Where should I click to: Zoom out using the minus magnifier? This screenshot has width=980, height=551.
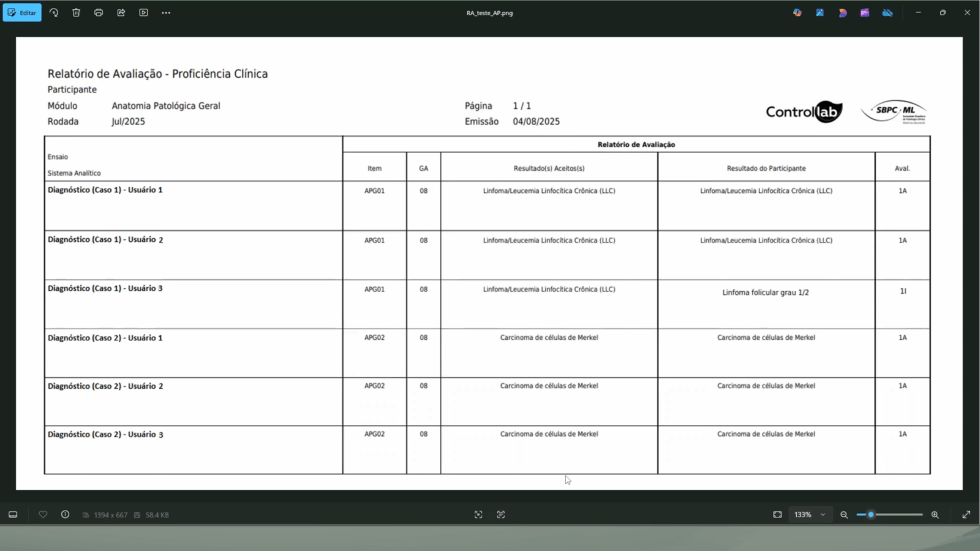[x=844, y=515]
